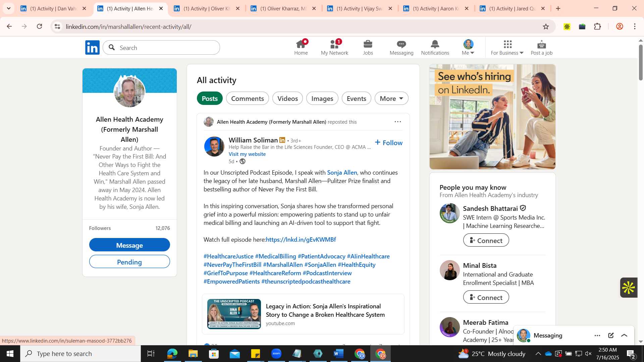Click the LinkedIn search field
This screenshot has height=362, width=644.
point(161,48)
